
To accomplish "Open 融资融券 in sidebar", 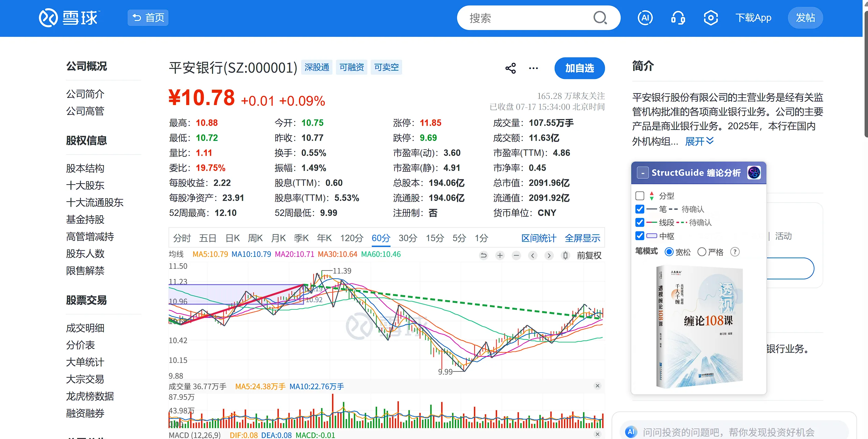I will [85, 413].
